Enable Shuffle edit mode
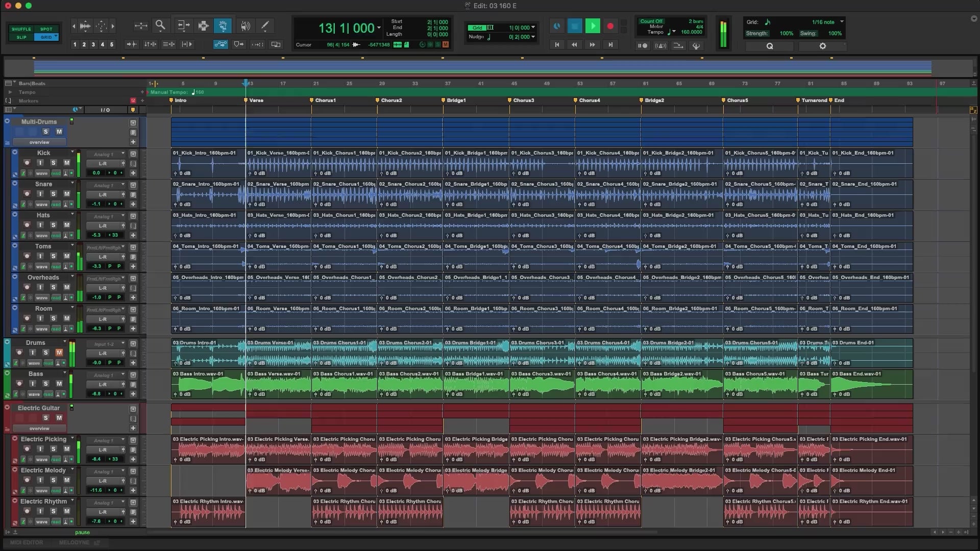980x551 pixels. click(x=21, y=29)
